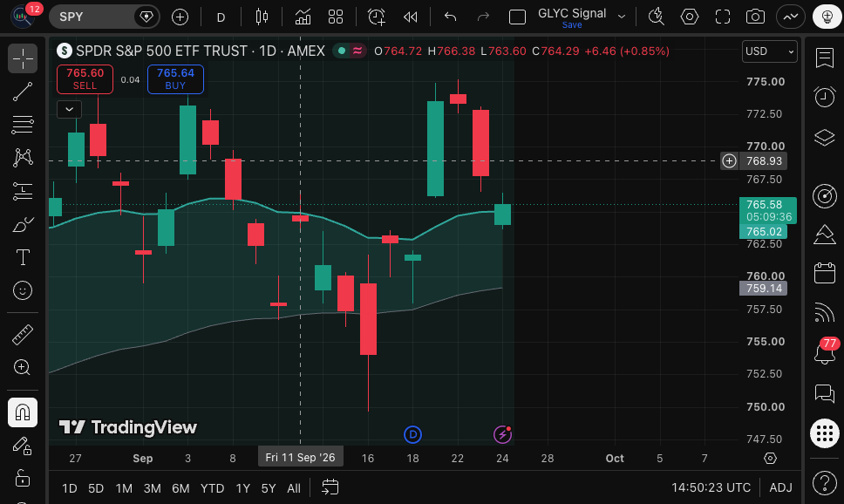The image size is (844, 504).
Task: Open chart settings hexagon icon
Action: pos(690,17)
